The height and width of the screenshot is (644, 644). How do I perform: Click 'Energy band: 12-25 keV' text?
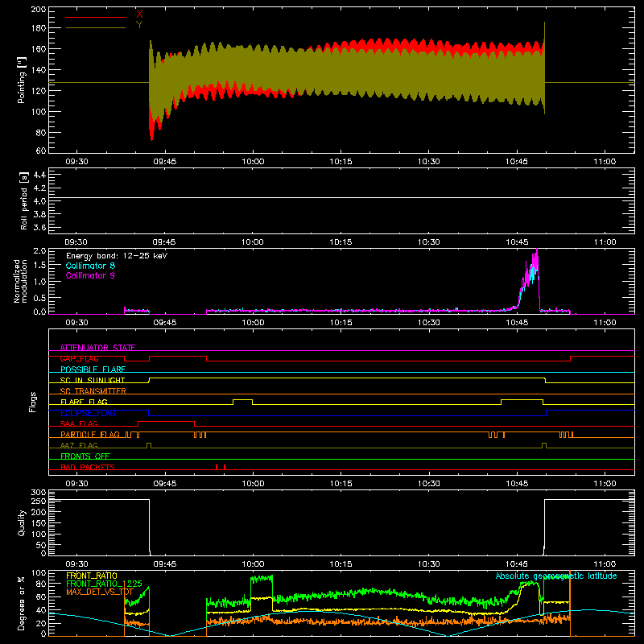(x=117, y=256)
